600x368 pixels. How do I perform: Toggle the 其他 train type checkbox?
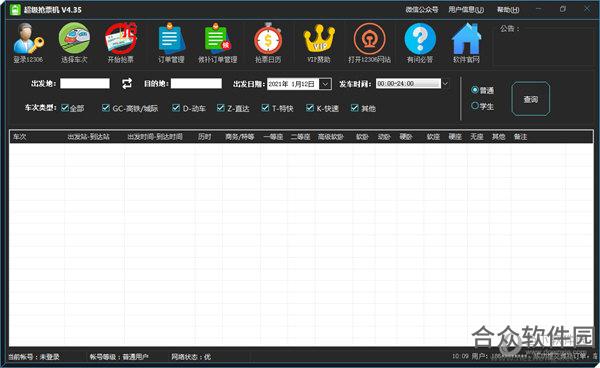[x=355, y=108]
